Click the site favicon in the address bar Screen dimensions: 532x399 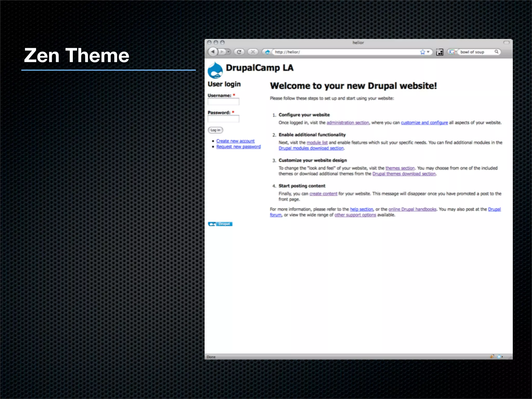pos(267,52)
